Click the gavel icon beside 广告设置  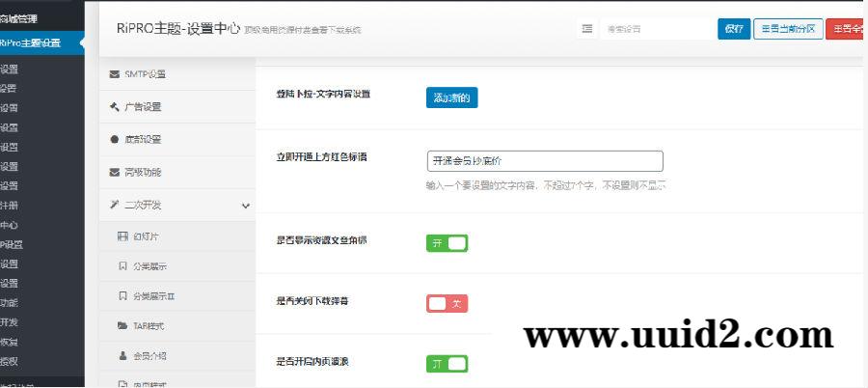115,107
